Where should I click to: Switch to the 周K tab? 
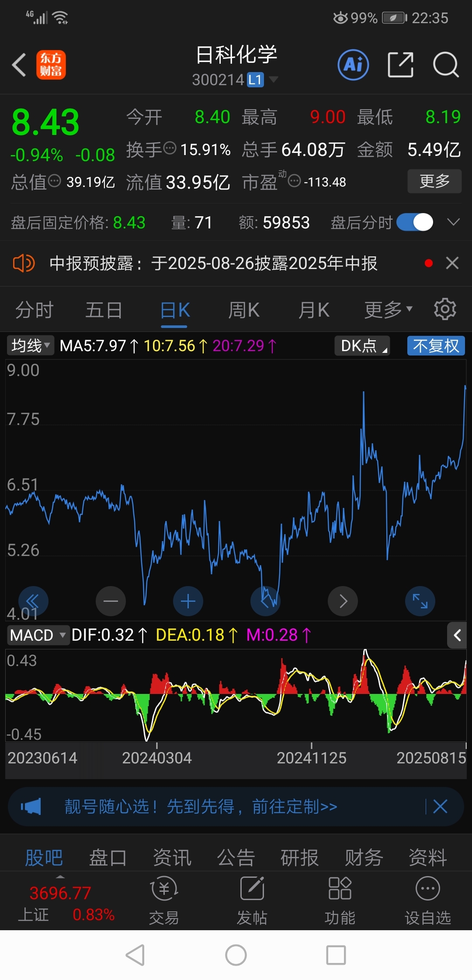(x=244, y=311)
